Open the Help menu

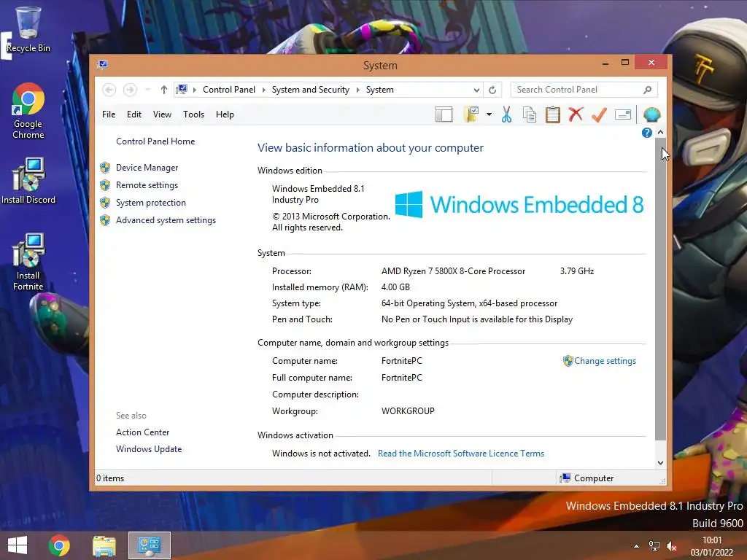(x=225, y=114)
